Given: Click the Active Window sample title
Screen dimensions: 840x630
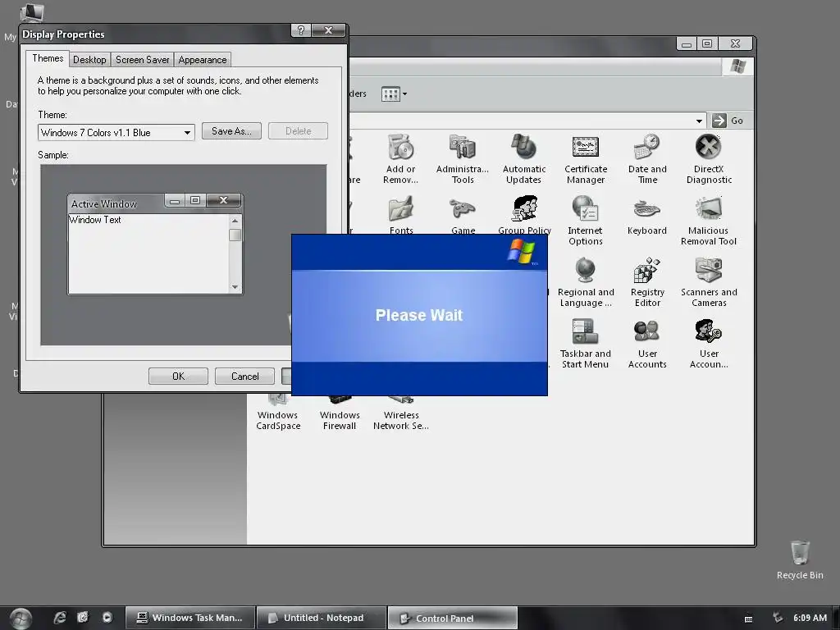Looking at the screenshot, I should 104,204.
